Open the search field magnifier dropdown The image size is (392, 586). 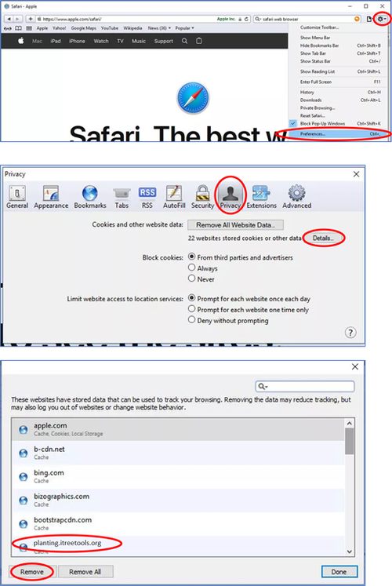tap(263, 387)
